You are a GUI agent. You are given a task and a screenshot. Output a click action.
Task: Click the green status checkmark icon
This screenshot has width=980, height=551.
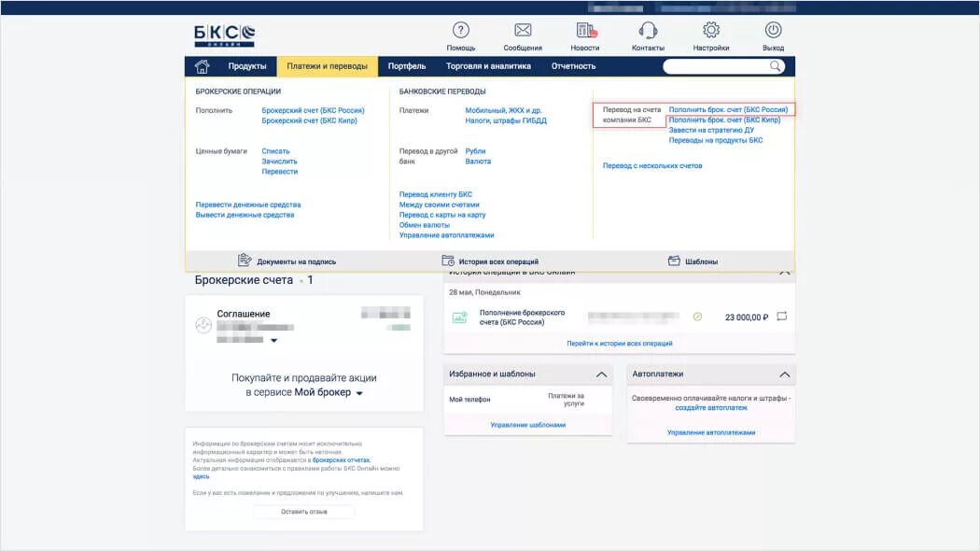(697, 318)
